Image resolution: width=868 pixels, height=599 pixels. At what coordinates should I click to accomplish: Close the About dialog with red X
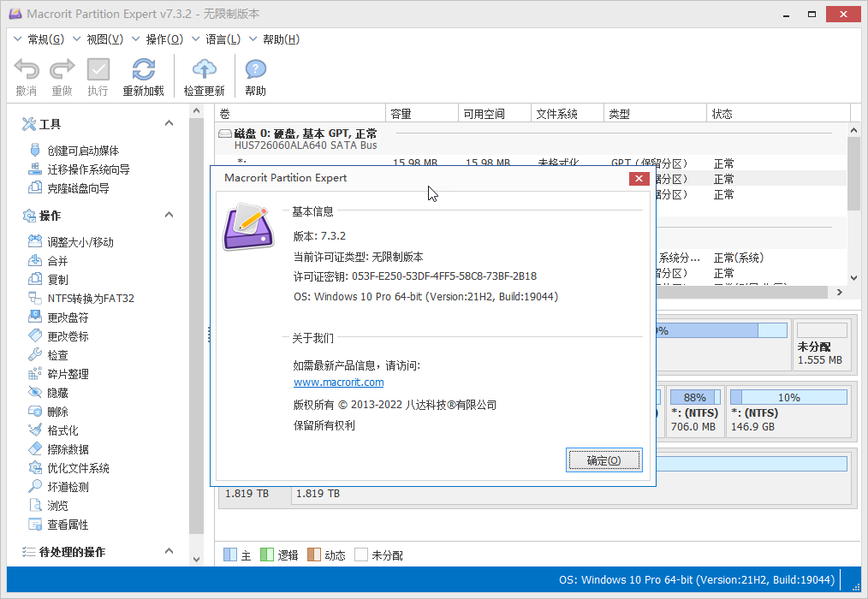tap(639, 178)
